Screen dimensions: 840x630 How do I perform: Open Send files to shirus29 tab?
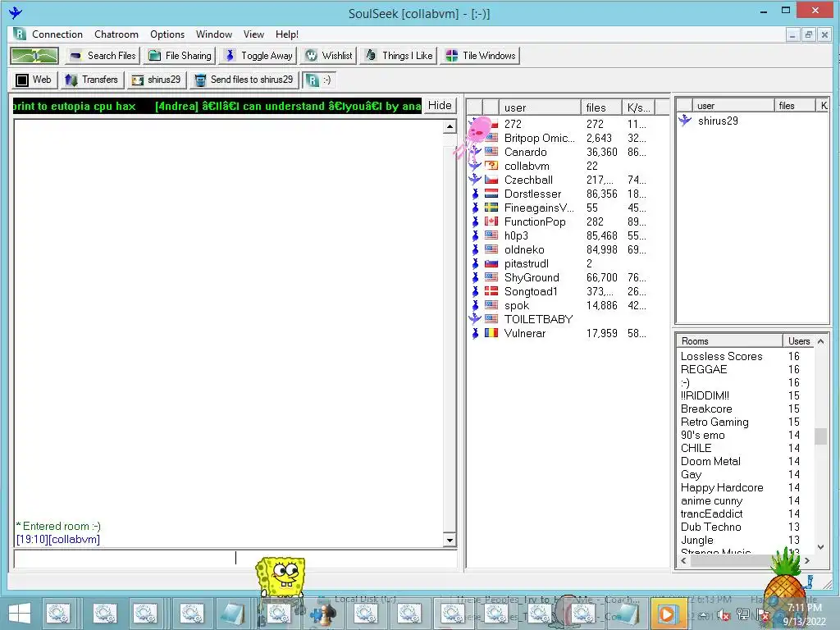coord(244,80)
